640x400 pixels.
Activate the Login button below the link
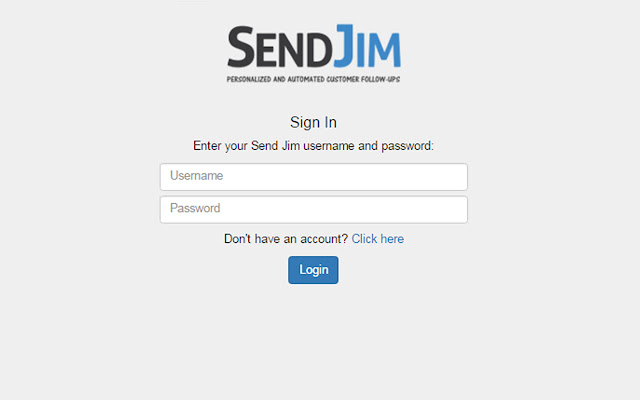point(313,270)
